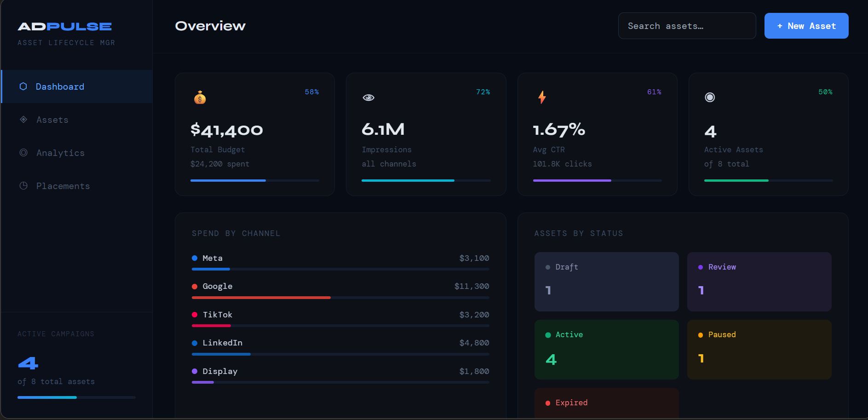Click the green Active status dot

pyautogui.click(x=547, y=334)
